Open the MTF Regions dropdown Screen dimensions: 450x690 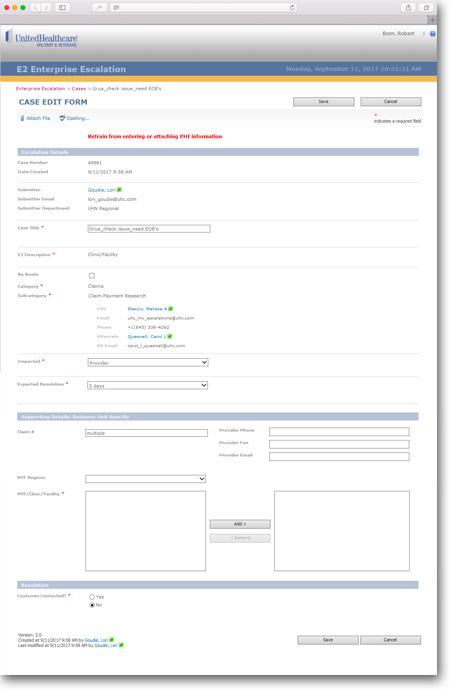pos(146,479)
